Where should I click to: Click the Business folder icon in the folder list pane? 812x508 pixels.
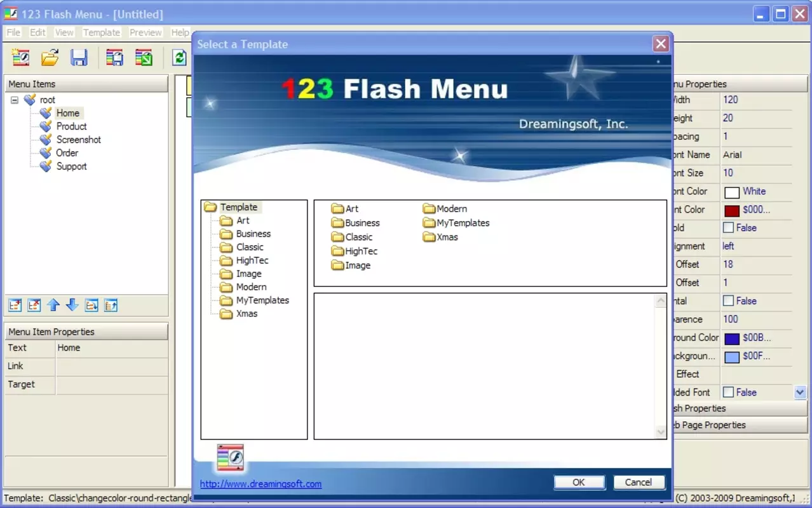coord(337,223)
